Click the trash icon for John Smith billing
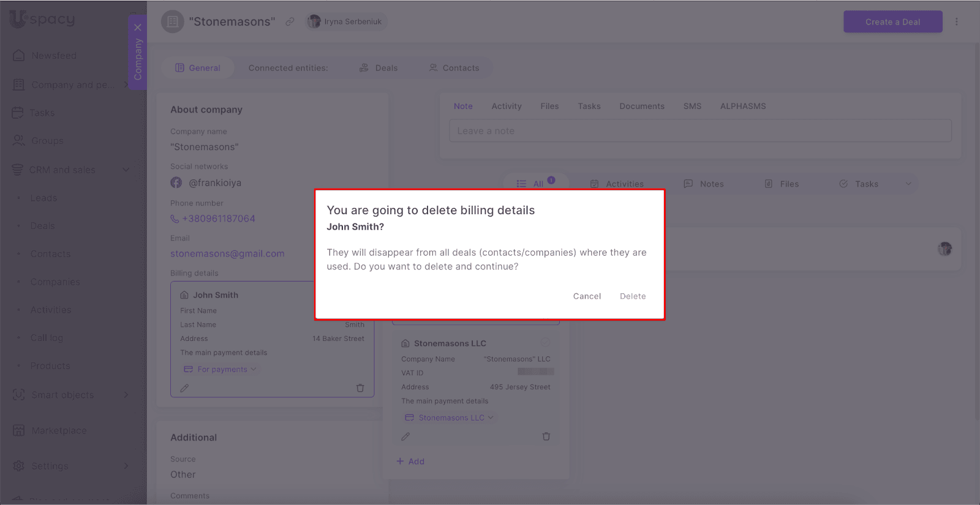Viewport: 980px width, 505px height. pyautogui.click(x=360, y=388)
